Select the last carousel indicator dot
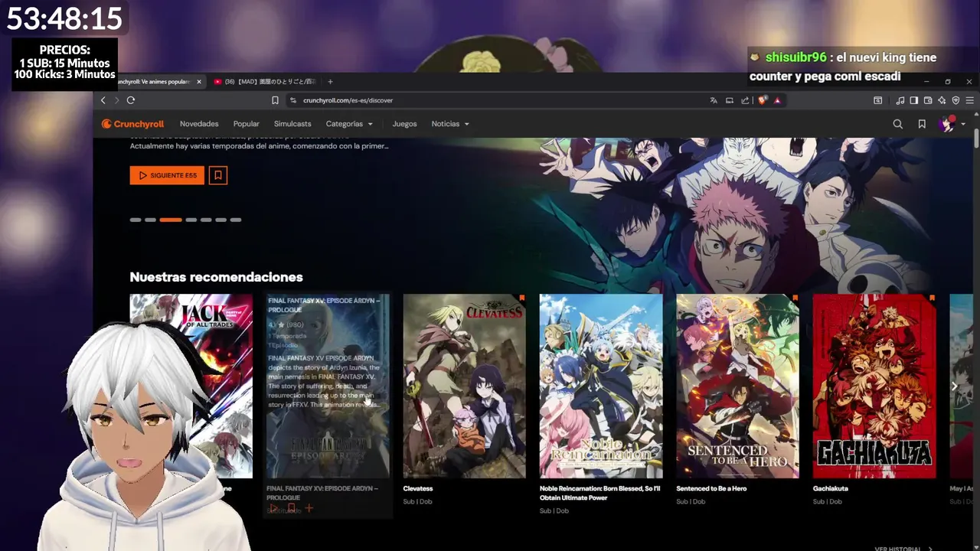The width and height of the screenshot is (980, 551). point(236,220)
